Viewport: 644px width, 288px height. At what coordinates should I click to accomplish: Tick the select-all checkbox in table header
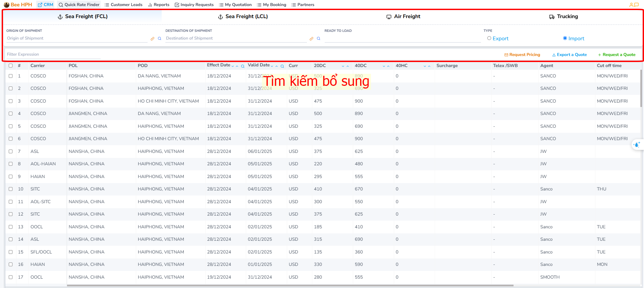point(11,66)
